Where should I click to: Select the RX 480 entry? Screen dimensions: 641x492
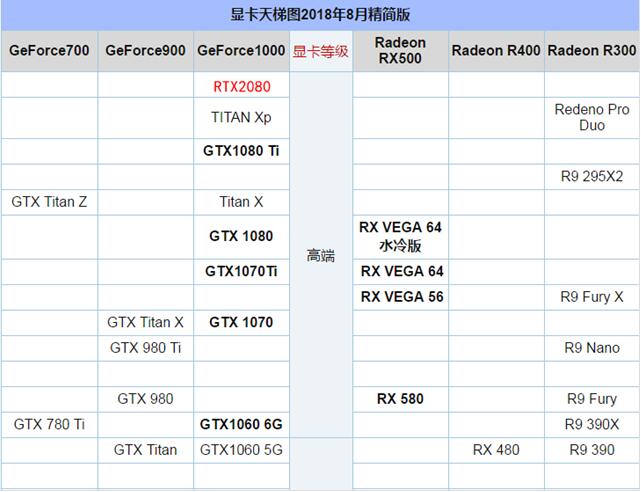click(496, 450)
